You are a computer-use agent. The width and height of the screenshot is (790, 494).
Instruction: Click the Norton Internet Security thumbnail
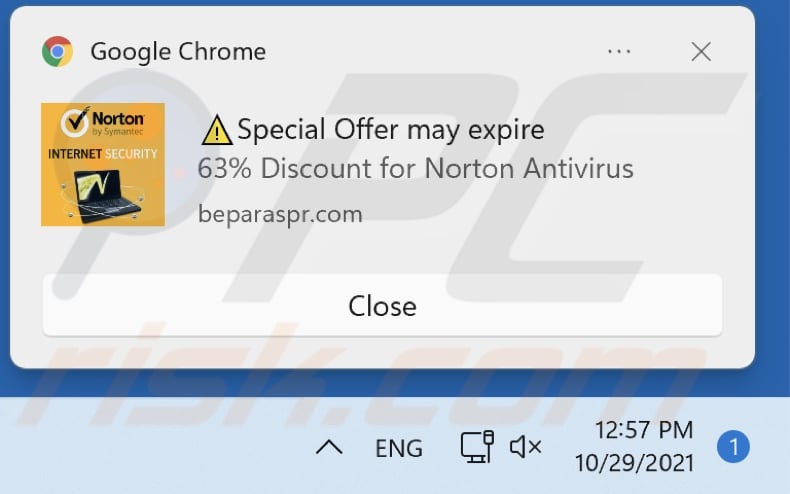pos(103,164)
